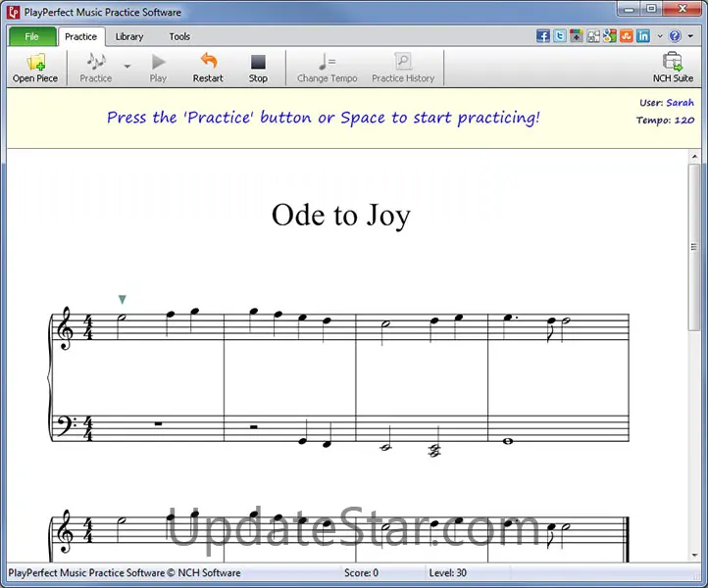Open Help with the question mark icon
708x588 pixels.
(x=675, y=36)
